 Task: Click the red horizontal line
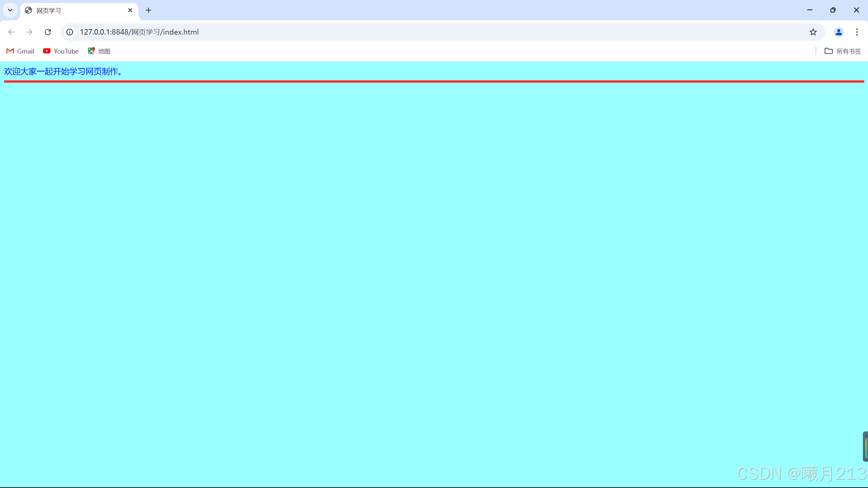coord(434,81)
